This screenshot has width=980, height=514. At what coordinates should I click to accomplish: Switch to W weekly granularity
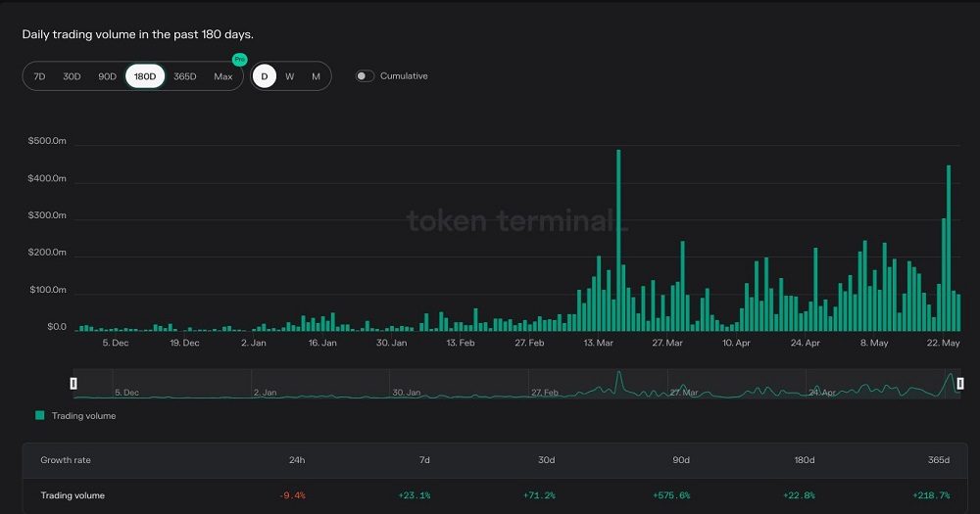[290, 76]
